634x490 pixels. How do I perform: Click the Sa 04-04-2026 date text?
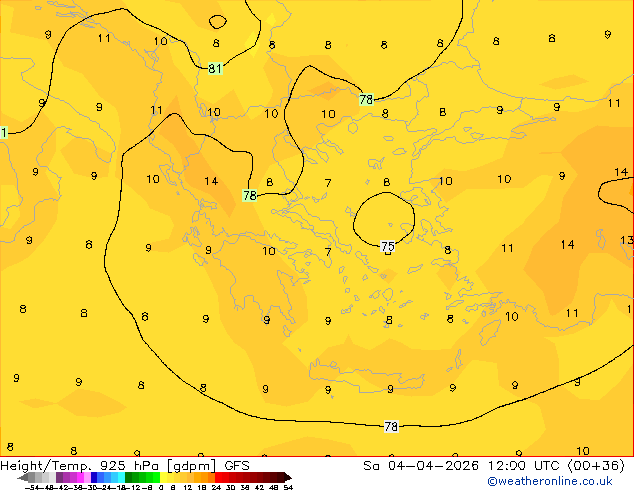click(421, 466)
